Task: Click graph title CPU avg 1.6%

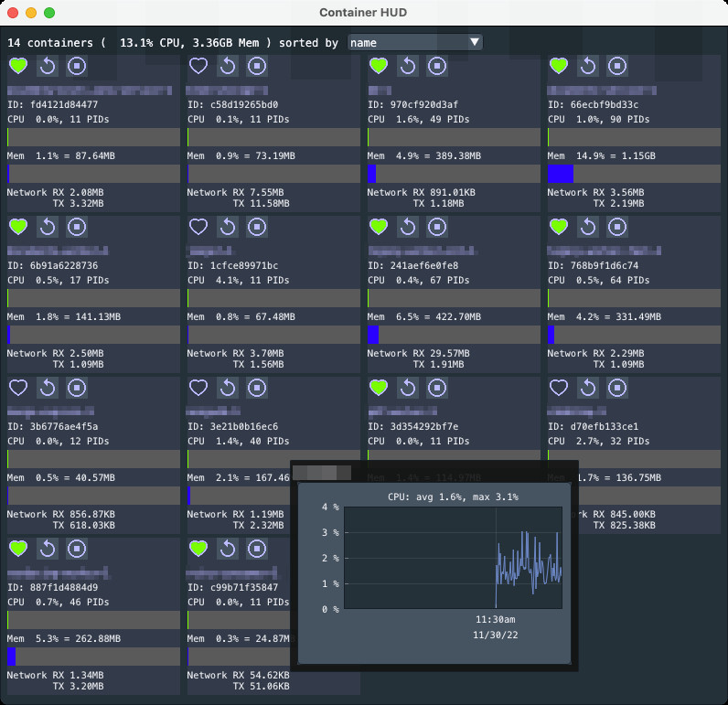Action: coord(453,497)
